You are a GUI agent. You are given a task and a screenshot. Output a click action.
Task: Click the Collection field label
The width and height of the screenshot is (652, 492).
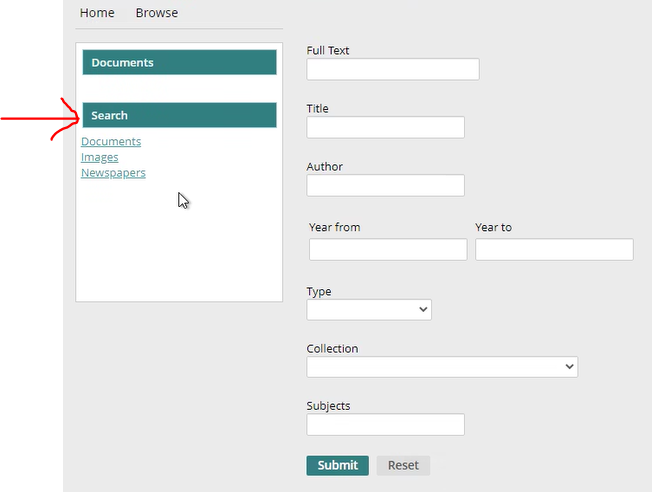(332, 349)
